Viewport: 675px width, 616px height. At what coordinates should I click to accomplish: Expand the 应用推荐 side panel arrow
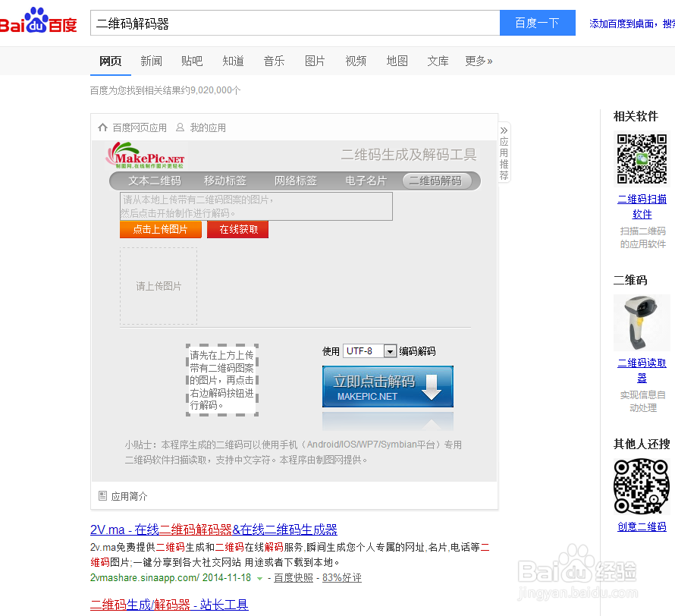(504, 130)
